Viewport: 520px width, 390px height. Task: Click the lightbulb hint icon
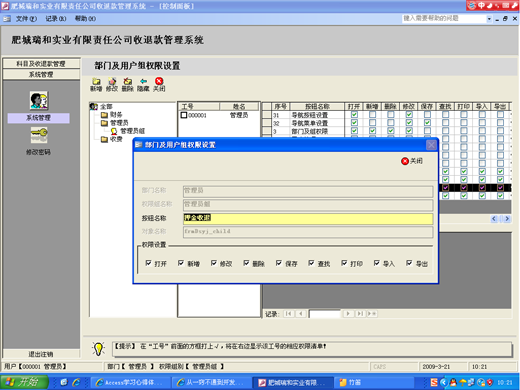click(x=98, y=349)
